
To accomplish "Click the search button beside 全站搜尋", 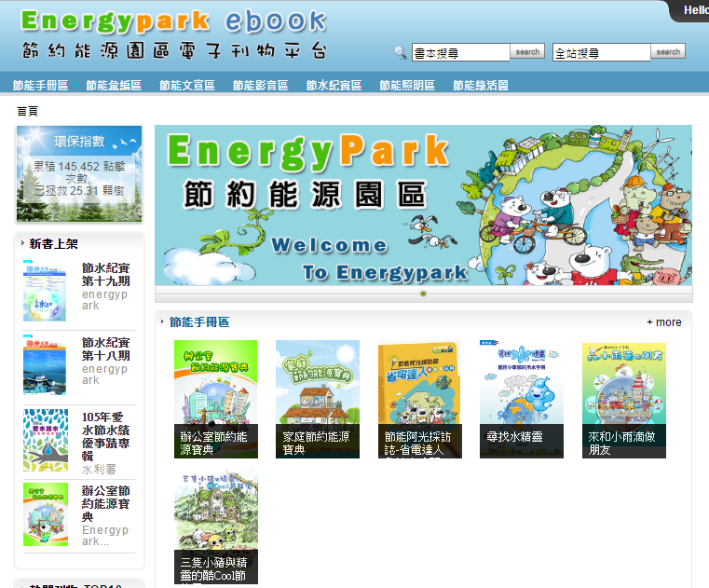I will point(668,51).
